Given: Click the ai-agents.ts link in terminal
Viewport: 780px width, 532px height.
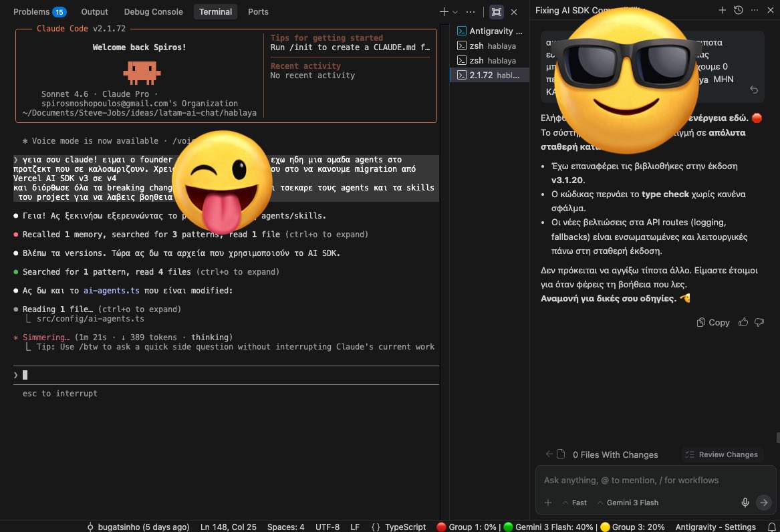Looking at the screenshot, I should pyautogui.click(x=112, y=290).
